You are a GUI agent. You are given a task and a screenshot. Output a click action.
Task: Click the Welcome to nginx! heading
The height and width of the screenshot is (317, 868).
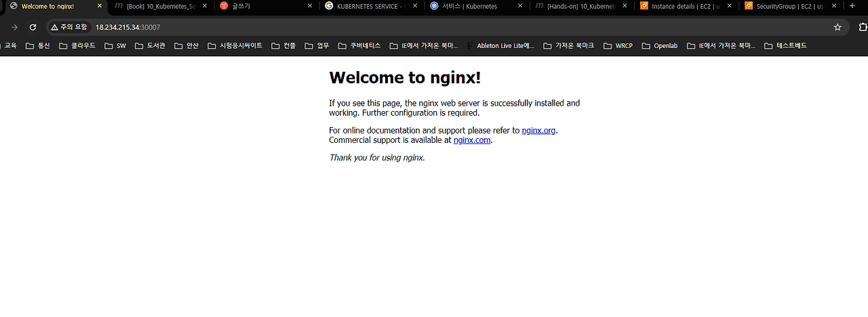click(405, 77)
